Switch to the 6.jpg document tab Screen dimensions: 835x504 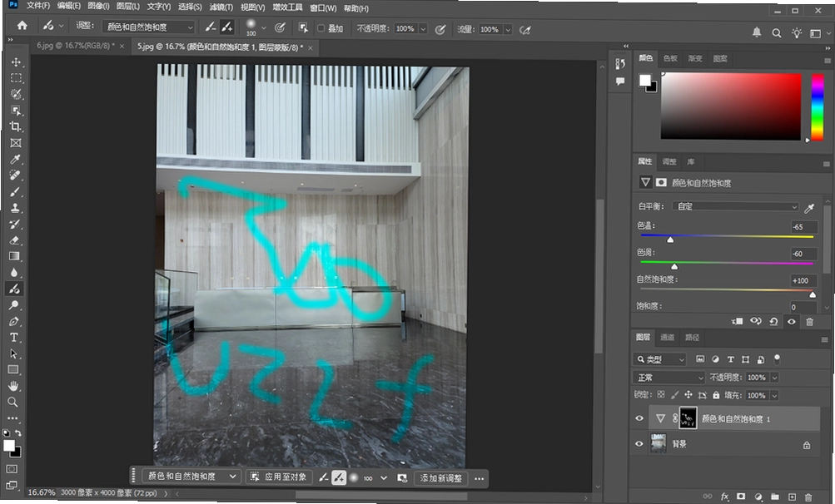click(x=75, y=46)
